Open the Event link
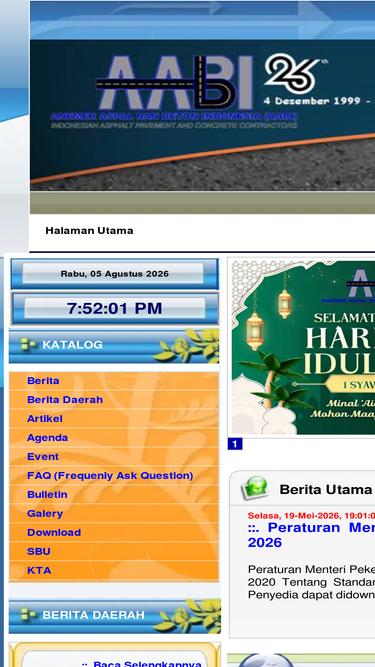This screenshot has width=375, height=667. [x=43, y=456]
